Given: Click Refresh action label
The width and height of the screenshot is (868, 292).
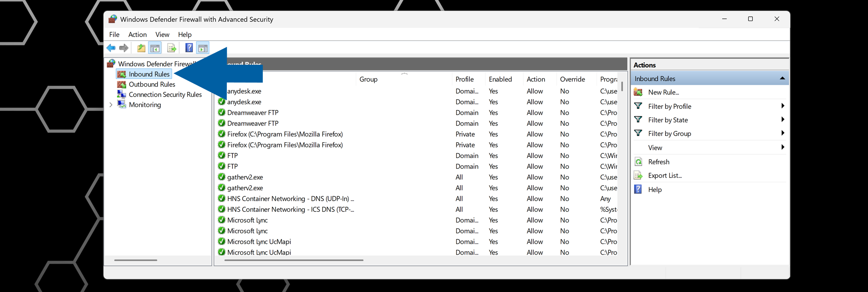Looking at the screenshot, I should point(659,162).
